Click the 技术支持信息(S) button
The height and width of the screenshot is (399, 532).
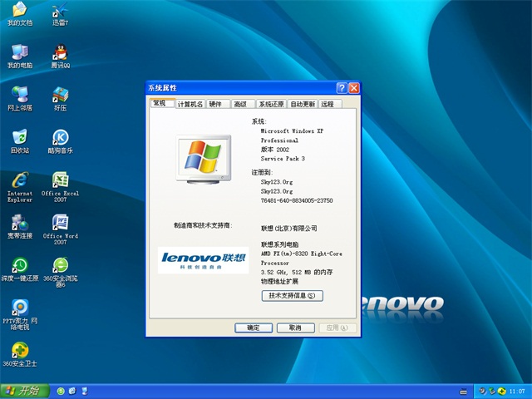point(292,296)
